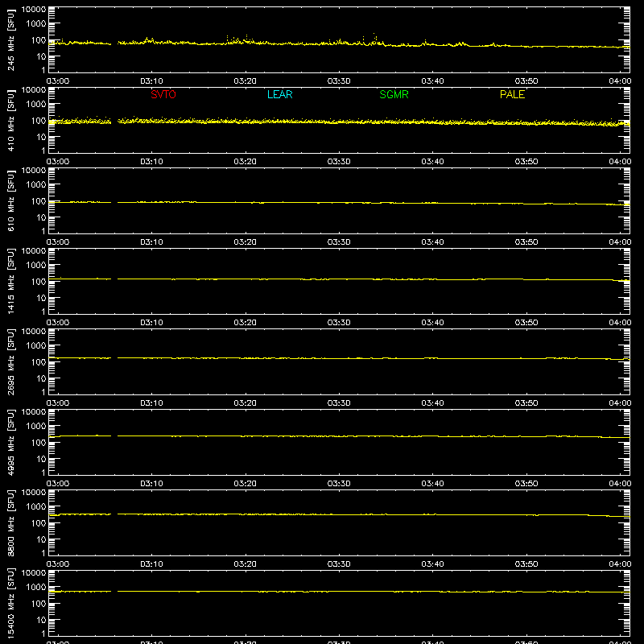644x644 pixels.
Task: Select the 15400 MHz [SFU] axis title
Action: (11, 603)
